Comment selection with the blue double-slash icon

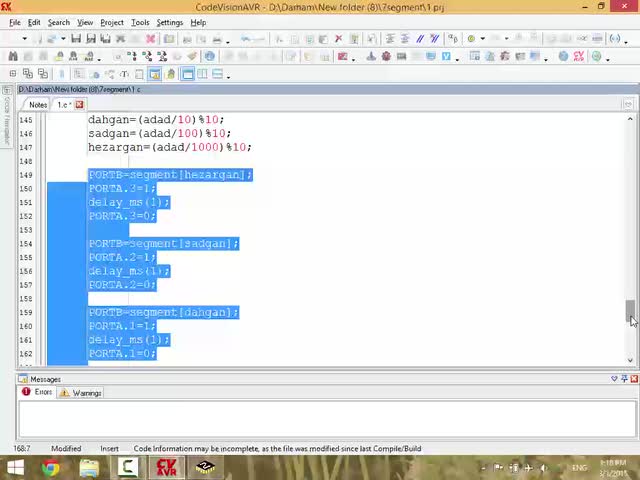pyautogui.click(x=420, y=39)
